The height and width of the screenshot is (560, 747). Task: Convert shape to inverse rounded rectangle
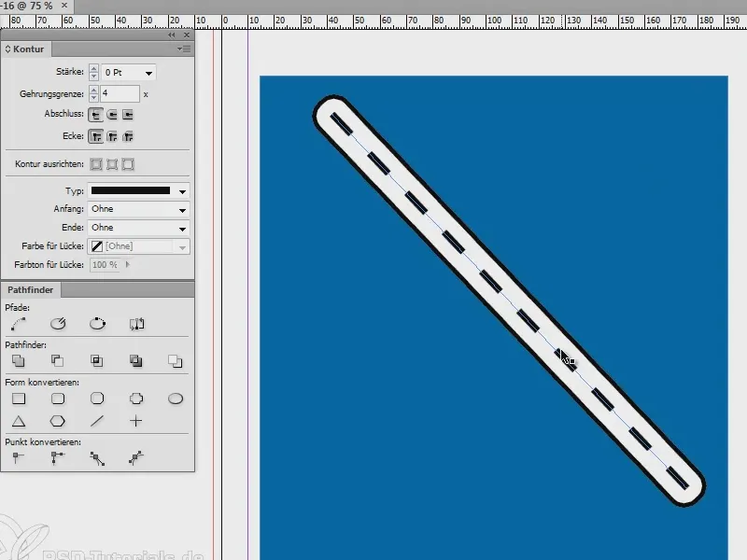136,399
